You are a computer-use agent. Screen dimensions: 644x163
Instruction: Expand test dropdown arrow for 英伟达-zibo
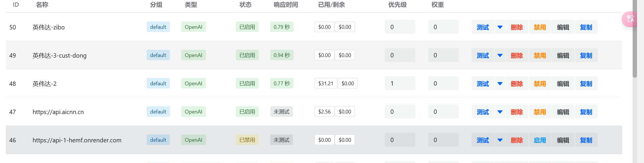pos(500,27)
